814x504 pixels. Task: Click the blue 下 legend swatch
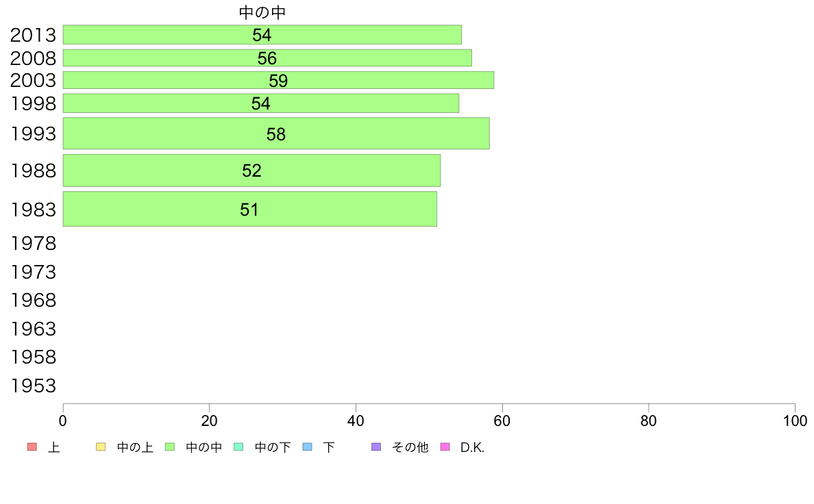[308, 447]
